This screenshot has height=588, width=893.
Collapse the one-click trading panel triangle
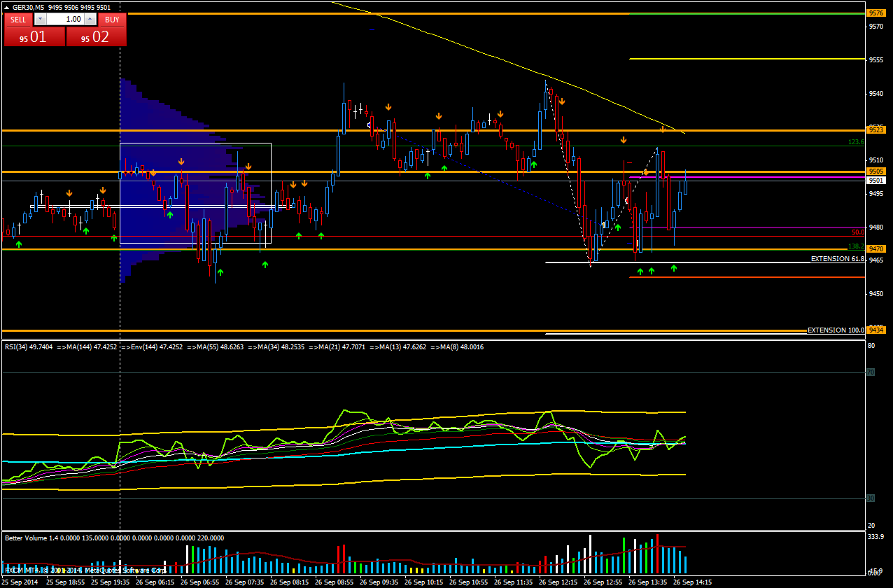point(8,7)
